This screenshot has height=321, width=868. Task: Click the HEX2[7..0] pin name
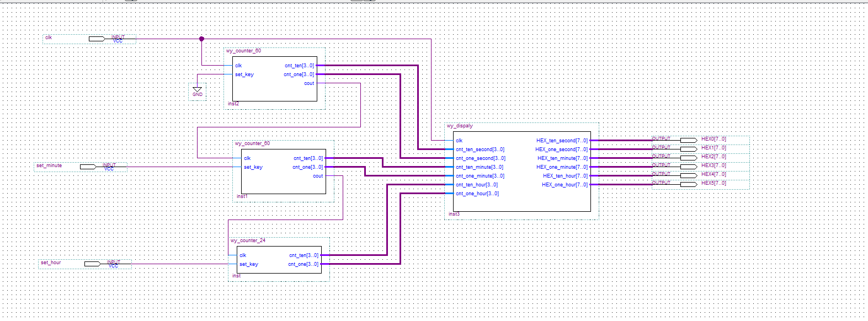pyautogui.click(x=713, y=157)
